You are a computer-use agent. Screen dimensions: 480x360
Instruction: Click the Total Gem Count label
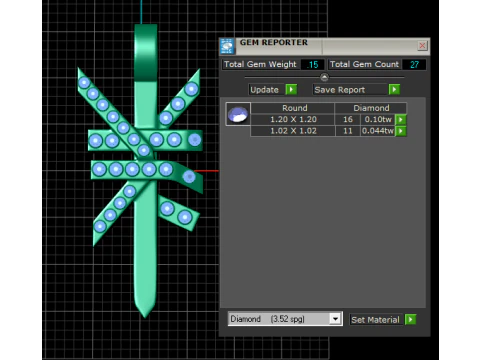[364, 64]
